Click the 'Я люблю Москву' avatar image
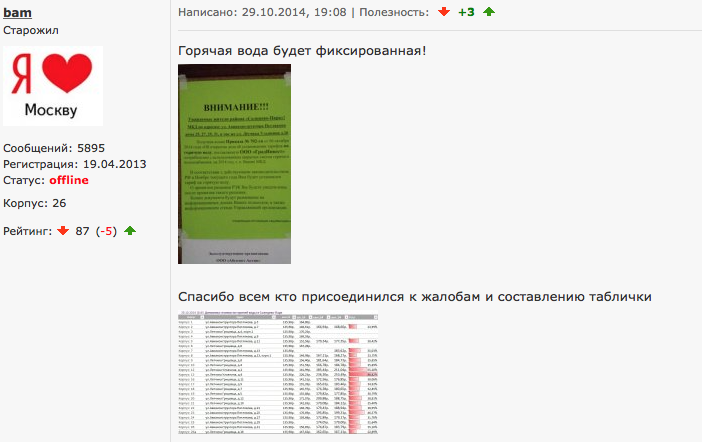 [53, 86]
